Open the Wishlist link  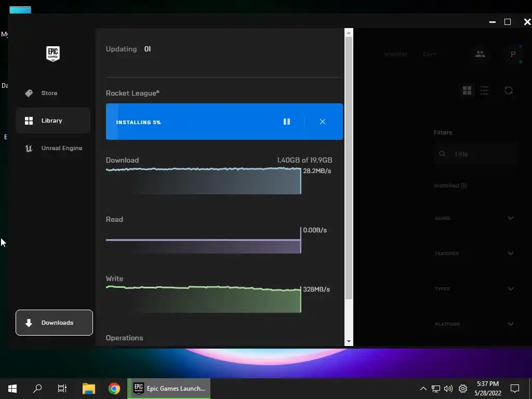395,54
